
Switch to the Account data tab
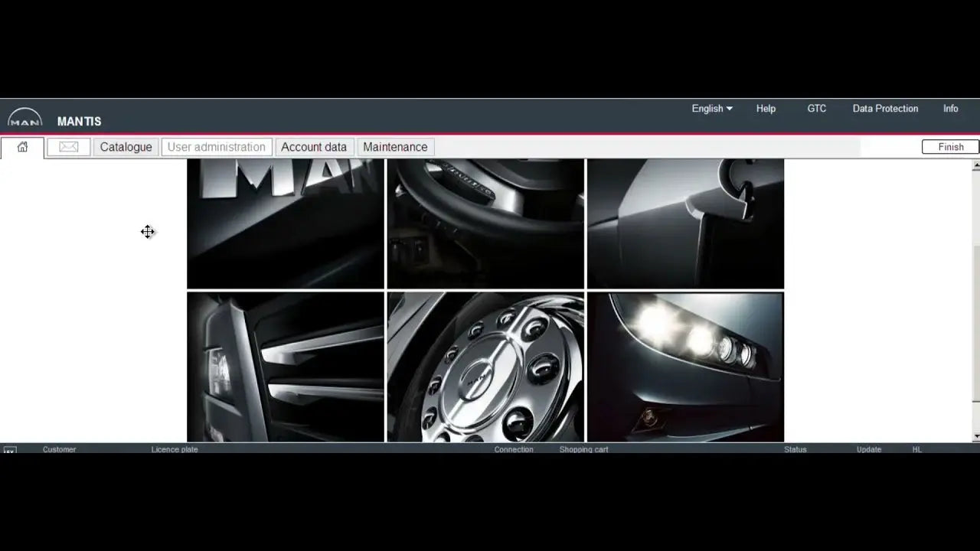coord(314,147)
